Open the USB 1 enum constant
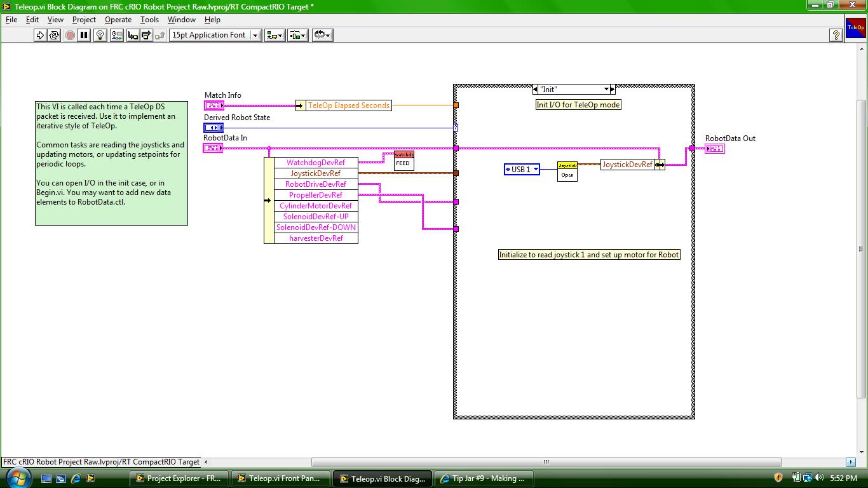The width and height of the screenshot is (868, 488). click(522, 170)
